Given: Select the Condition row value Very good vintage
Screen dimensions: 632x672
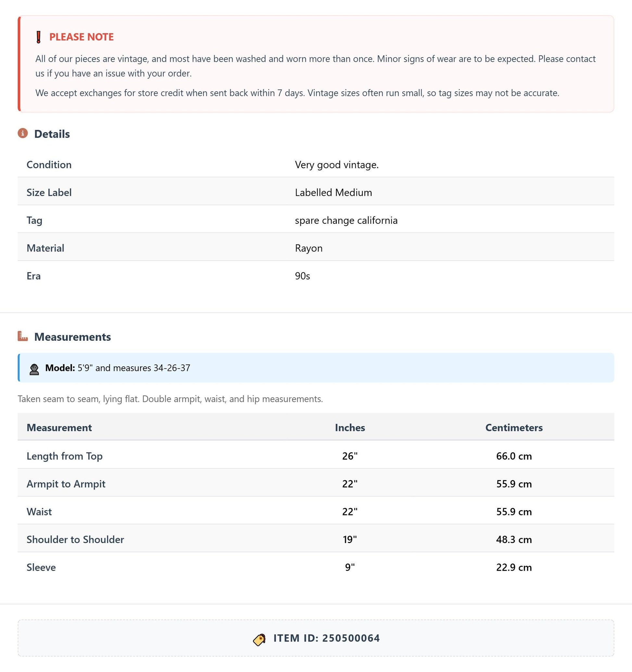Looking at the screenshot, I should (336, 165).
